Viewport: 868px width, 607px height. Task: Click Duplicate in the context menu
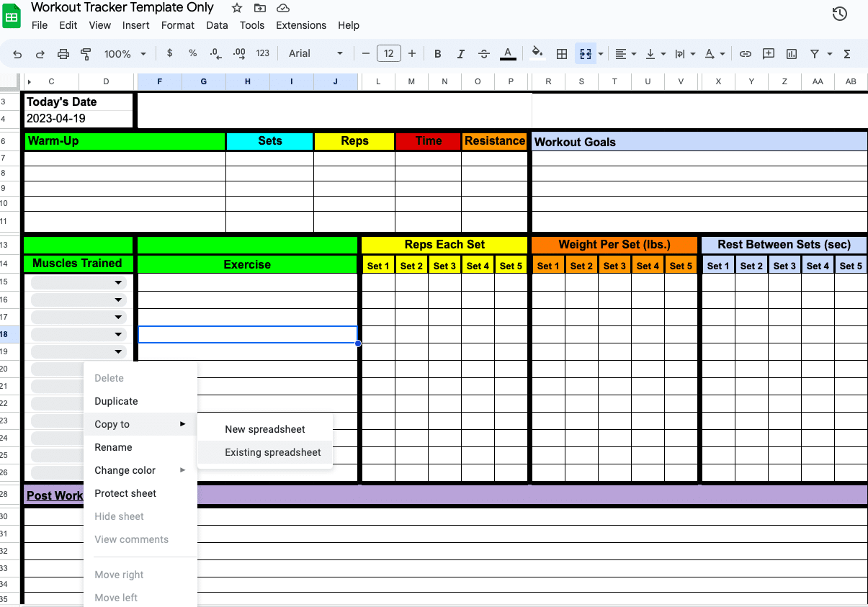tap(116, 401)
